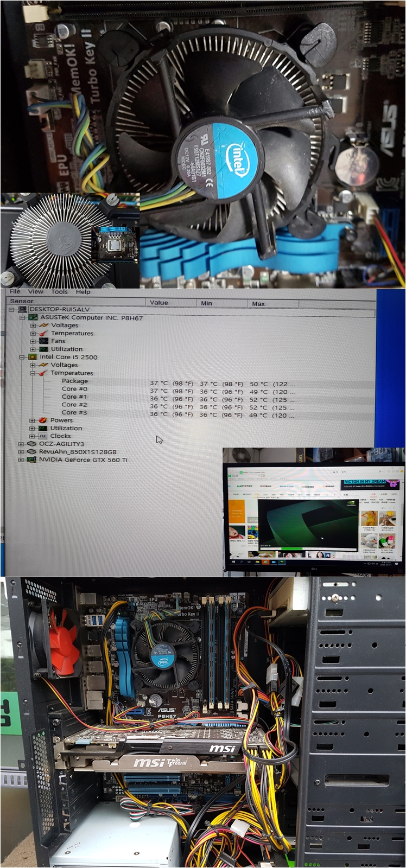The width and height of the screenshot is (406, 868).
Task: Collapse the Intel Core i5 2500 node
Action: tap(22, 357)
